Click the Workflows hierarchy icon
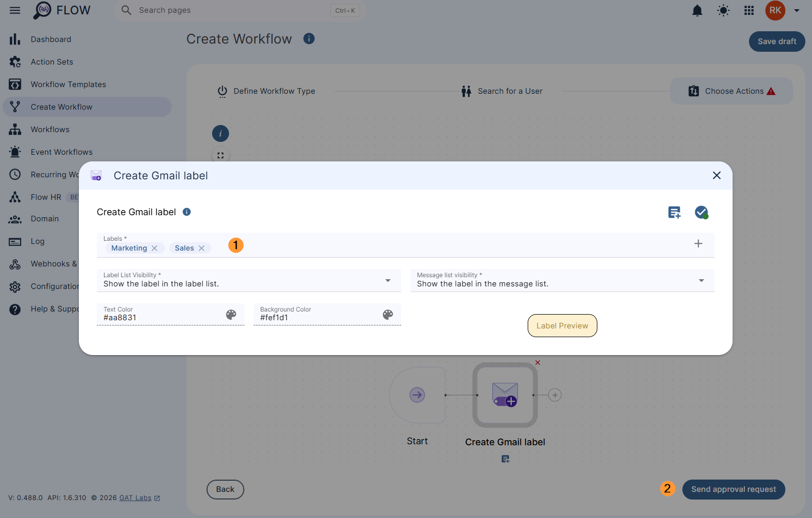 15,130
